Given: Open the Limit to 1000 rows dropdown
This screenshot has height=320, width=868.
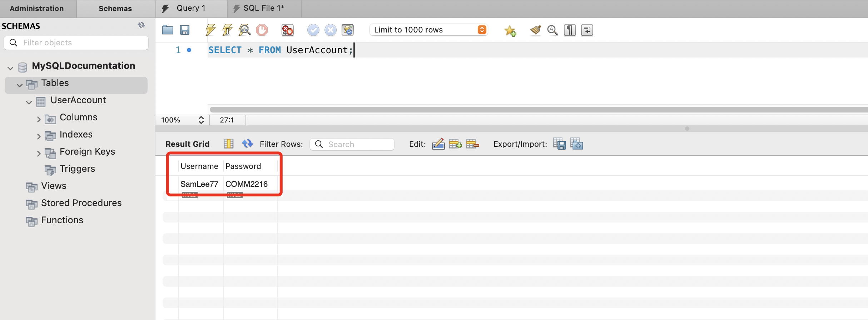Looking at the screenshot, I should [482, 30].
